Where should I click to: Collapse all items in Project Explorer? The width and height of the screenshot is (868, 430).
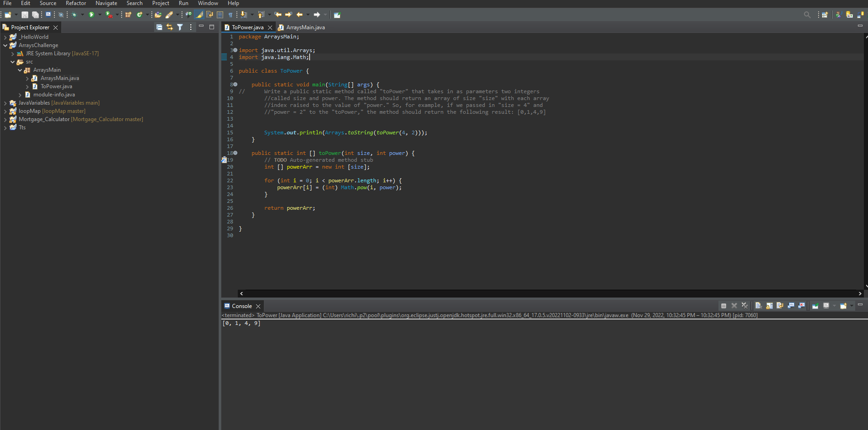pos(159,27)
